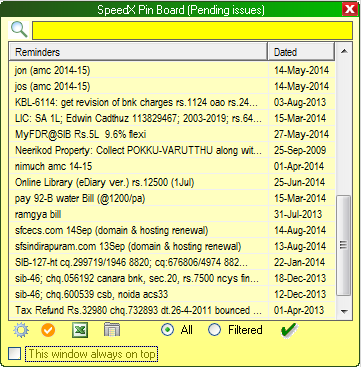Export list with the Excel icon
Image resolution: width=361 pixels, height=367 pixels.
[80, 330]
